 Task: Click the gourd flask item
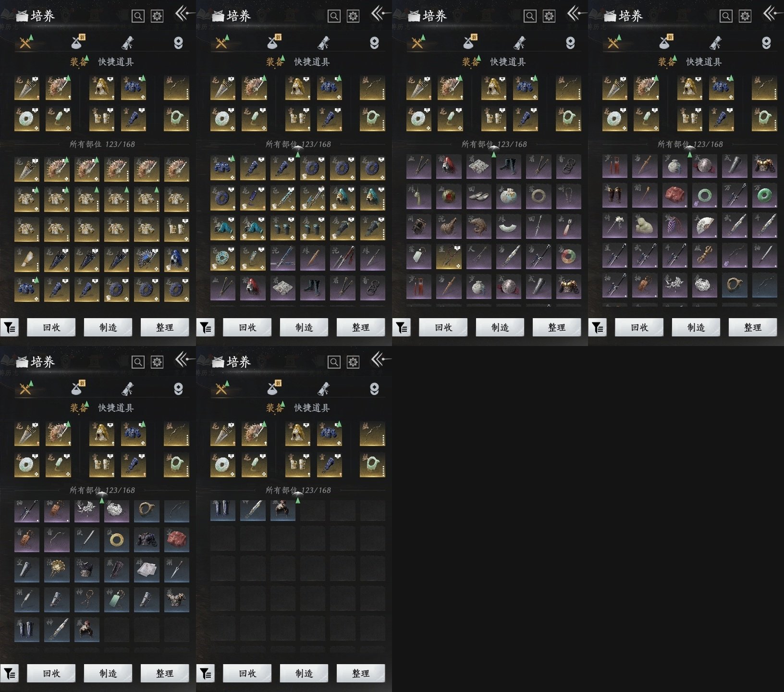pyautogui.click(x=448, y=226)
